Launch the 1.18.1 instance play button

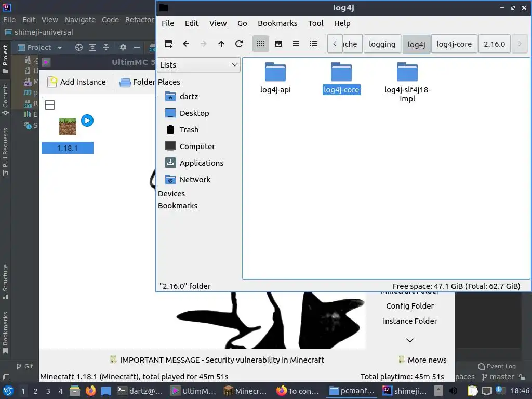point(87,121)
